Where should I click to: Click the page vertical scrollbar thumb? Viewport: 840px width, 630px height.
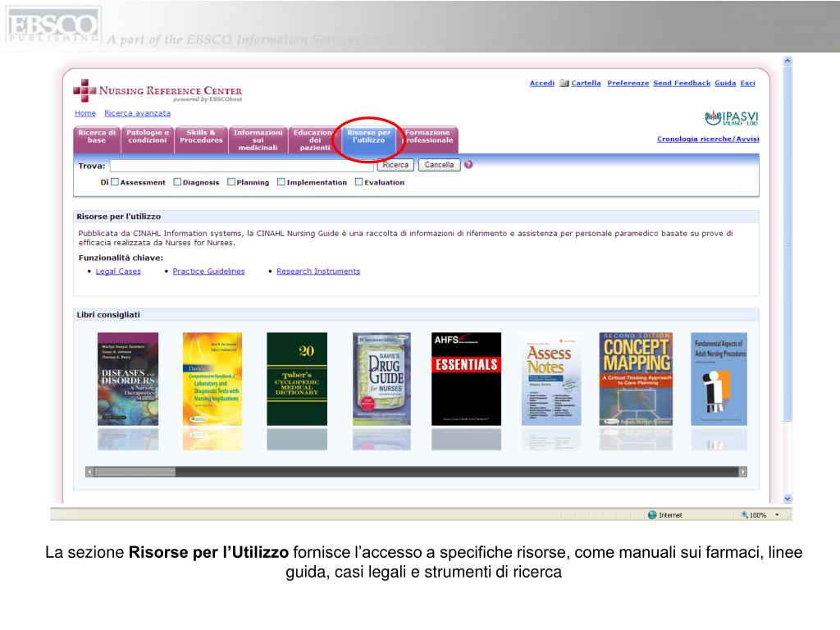click(x=787, y=244)
